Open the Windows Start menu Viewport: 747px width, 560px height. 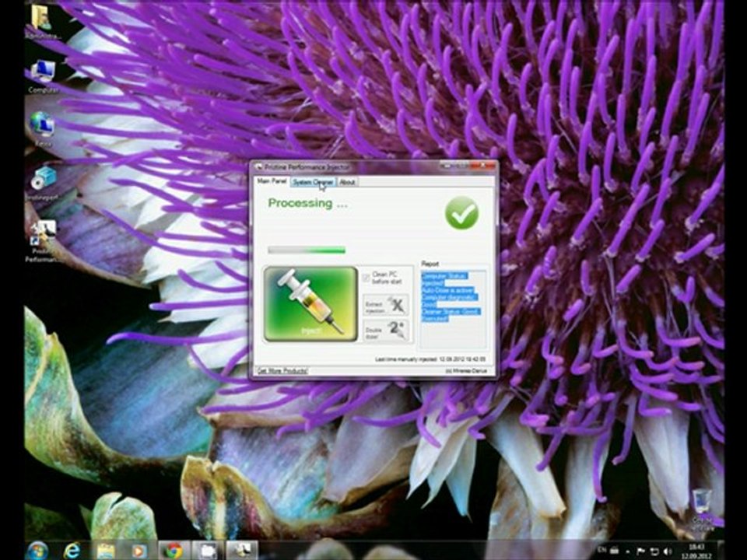pos(37,551)
